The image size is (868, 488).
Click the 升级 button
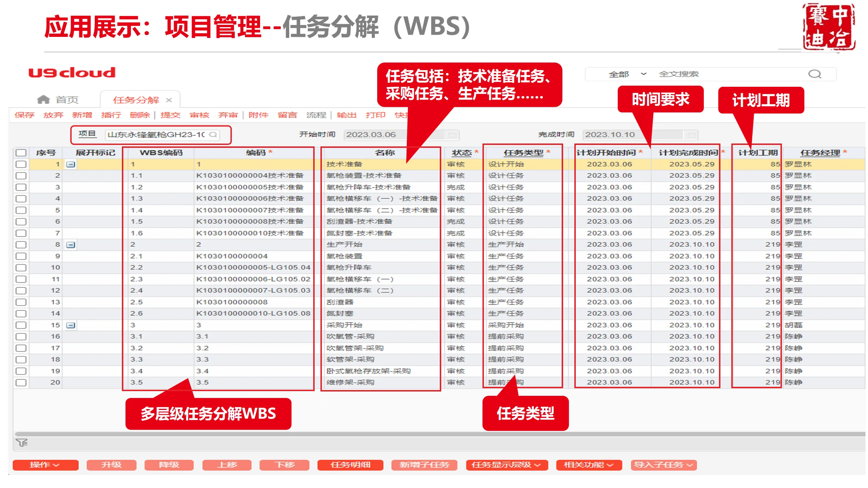click(111, 465)
